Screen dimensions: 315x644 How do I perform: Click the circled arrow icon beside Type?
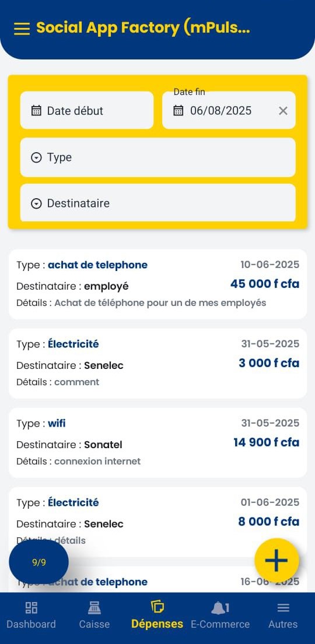coord(36,158)
